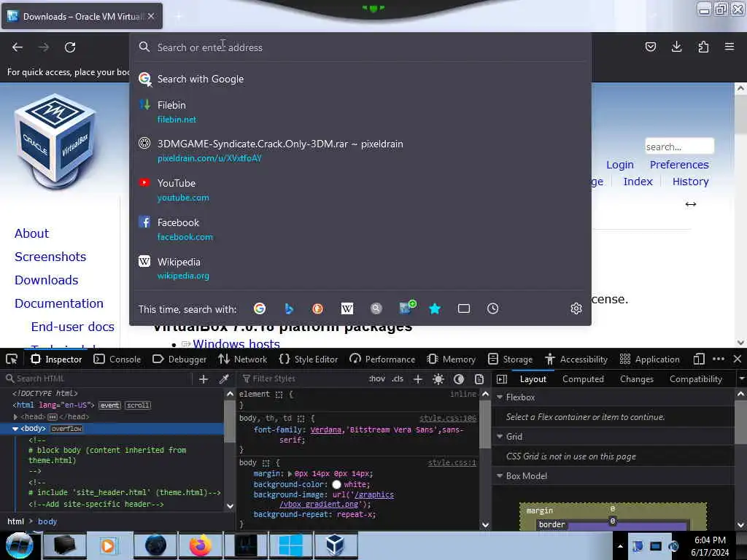
Task: Expand the margin shorthand property arrow
Action: pos(290,474)
